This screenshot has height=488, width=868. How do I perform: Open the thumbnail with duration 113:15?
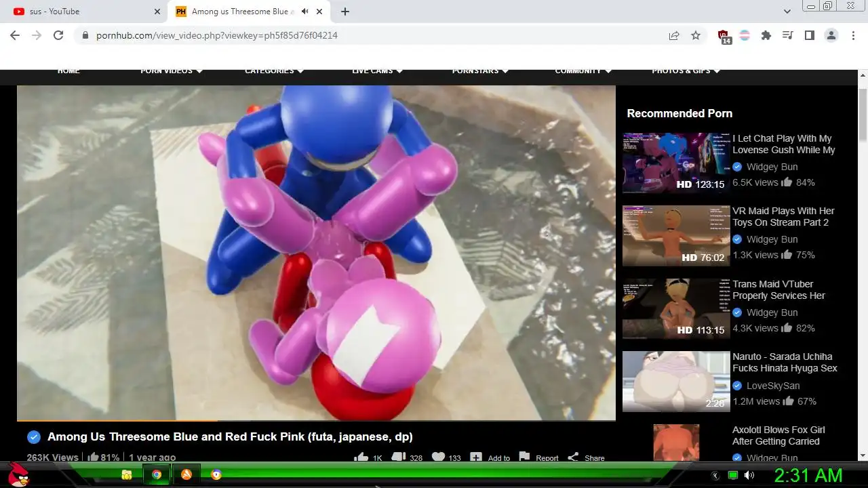(x=676, y=309)
